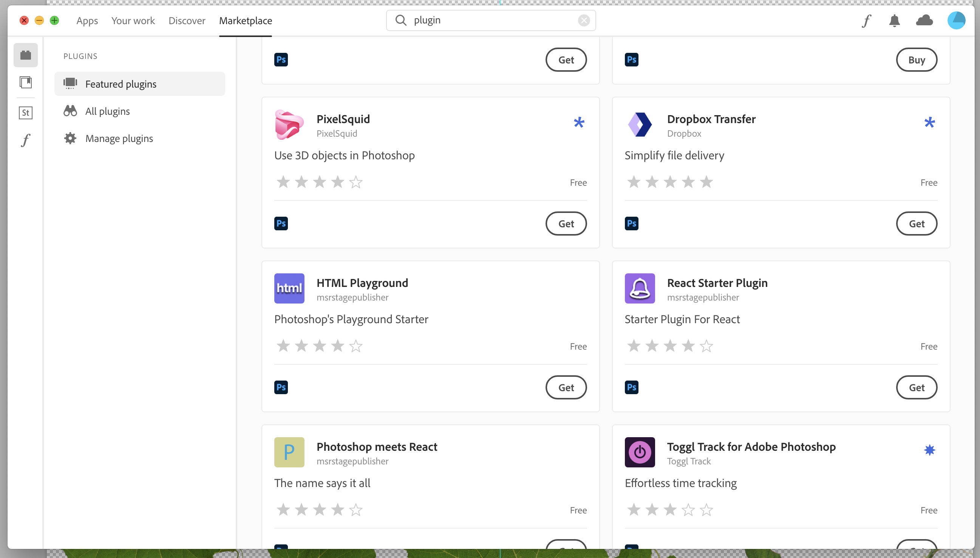The width and height of the screenshot is (980, 558).
Task: Click Photoshop icon on PixelSquid card
Action: click(x=281, y=224)
